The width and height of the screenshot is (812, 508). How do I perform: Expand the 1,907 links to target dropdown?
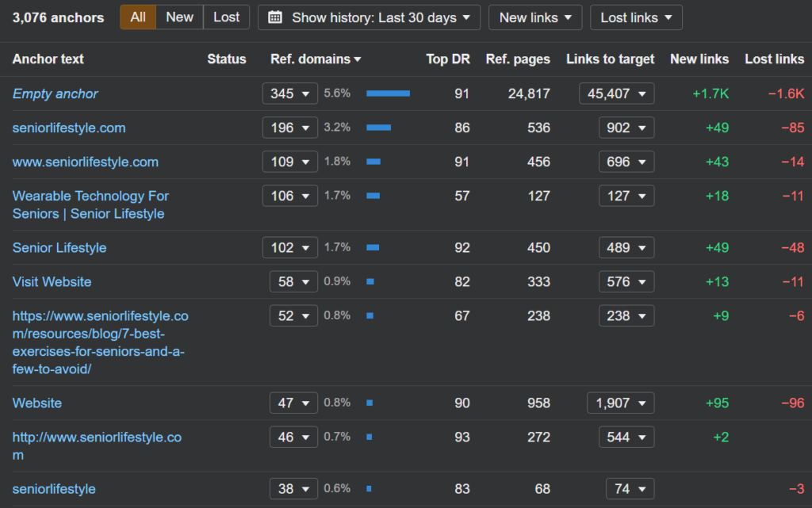620,403
